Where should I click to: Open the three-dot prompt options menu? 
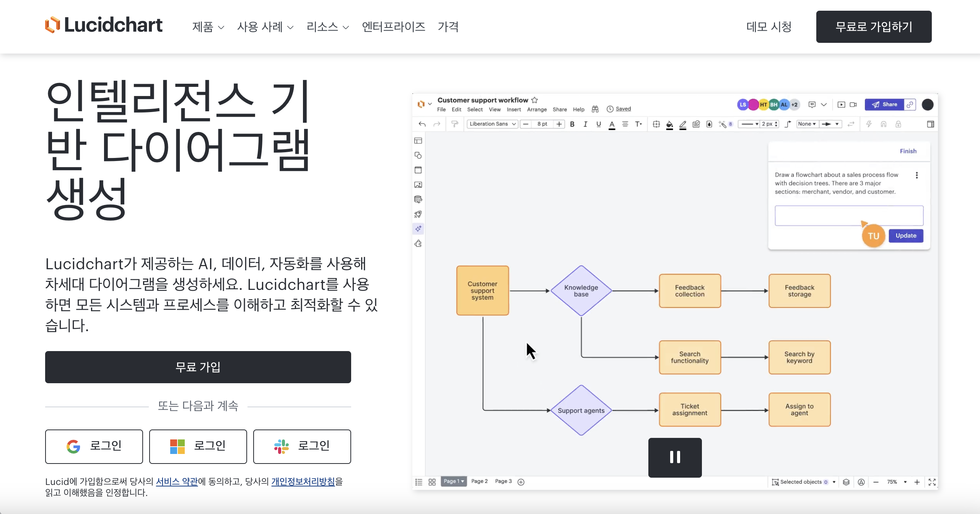(917, 175)
